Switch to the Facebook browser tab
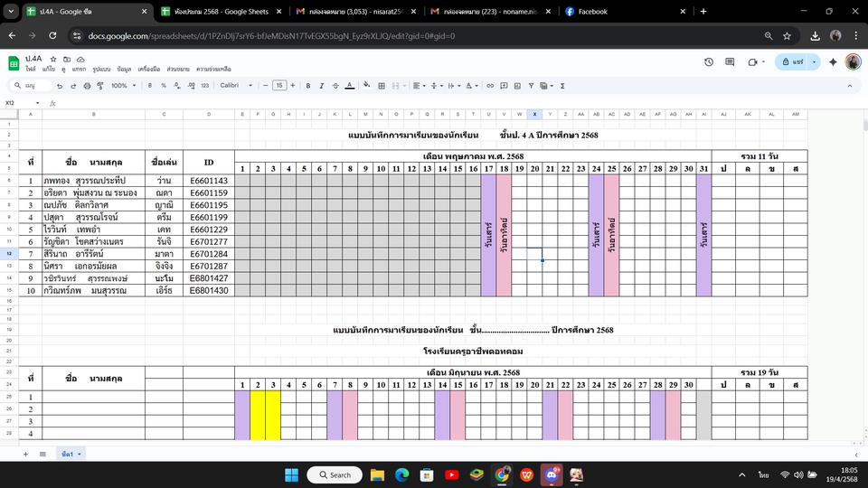The image size is (868, 488). [625, 12]
